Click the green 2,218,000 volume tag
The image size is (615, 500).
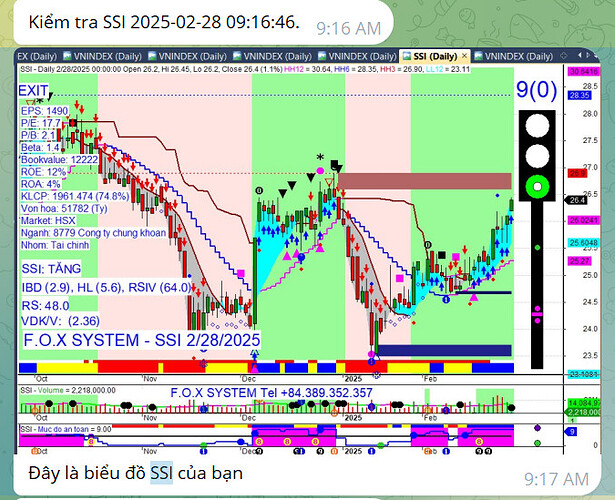[x=584, y=412]
